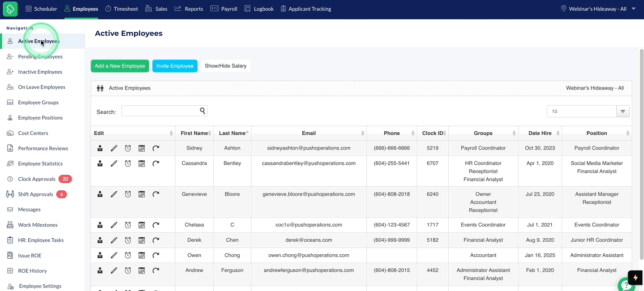The height and width of the screenshot is (291, 644).
Task: Click the calendar icon for Sidney Ashton
Action: pos(142,148)
